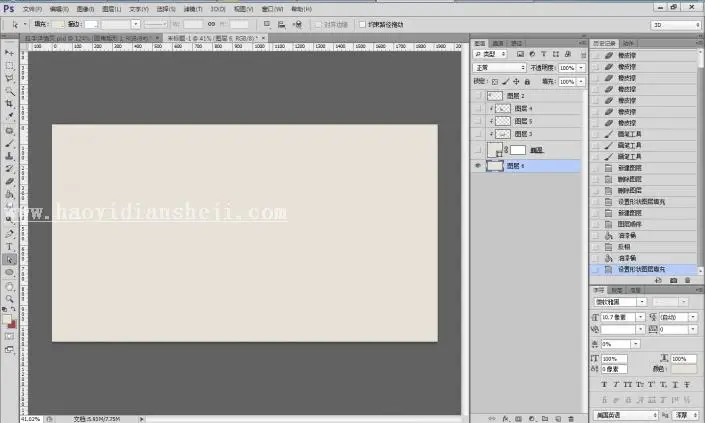This screenshot has width=705, height=423.
Task: Open the 图像(I) menu
Action: pyautogui.click(x=85, y=9)
